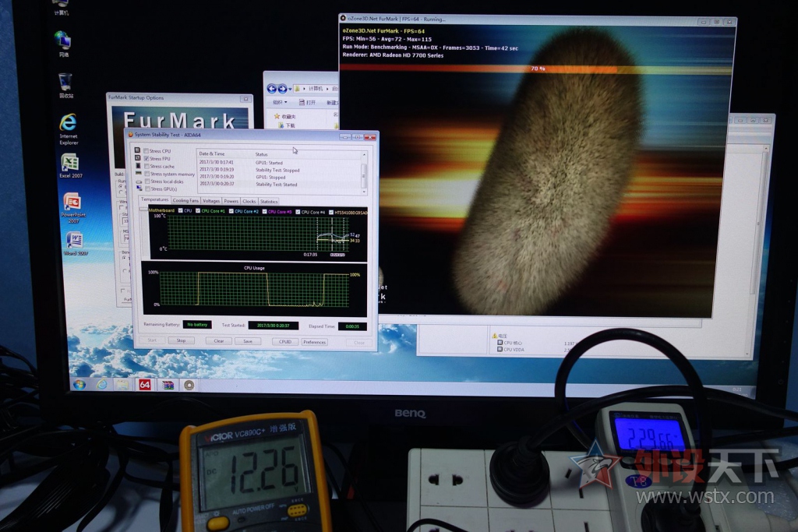The height and width of the screenshot is (532, 798).
Task: Click the AIDA64 flame icon in title bar
Action: pos(131,135)
